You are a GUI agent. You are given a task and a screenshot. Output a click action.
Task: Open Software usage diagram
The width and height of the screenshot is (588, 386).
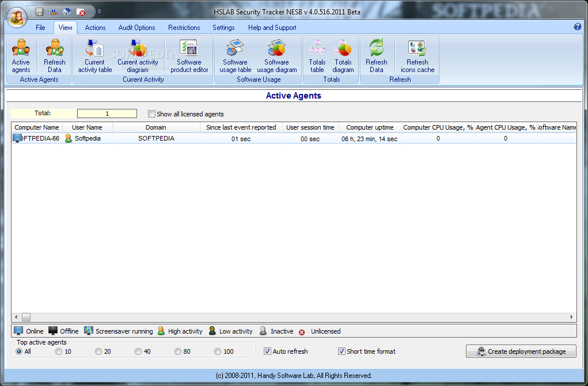point(277,55)
